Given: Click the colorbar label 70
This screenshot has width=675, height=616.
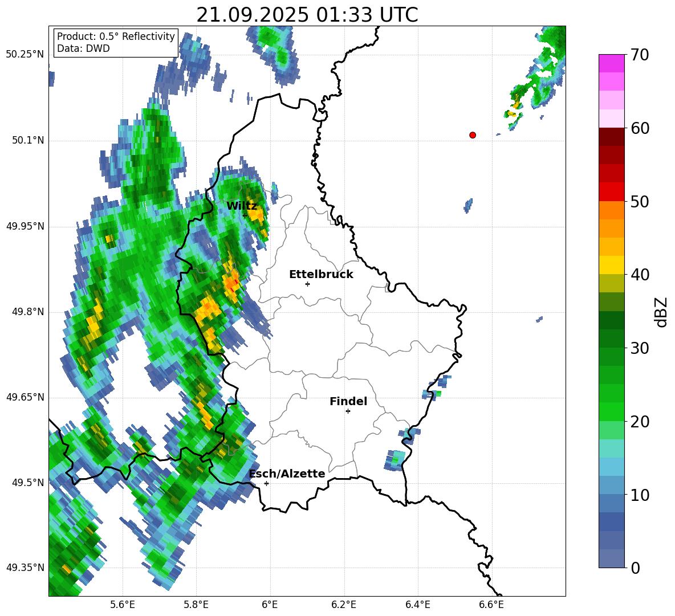Looking at the screenshot, I should (x=640, y=55).
